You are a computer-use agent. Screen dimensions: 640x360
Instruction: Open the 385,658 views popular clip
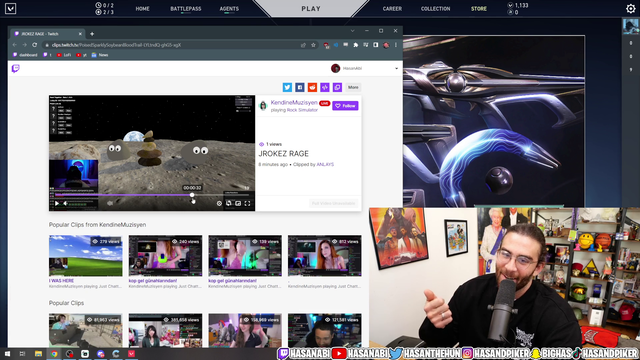tap(165, 331)
